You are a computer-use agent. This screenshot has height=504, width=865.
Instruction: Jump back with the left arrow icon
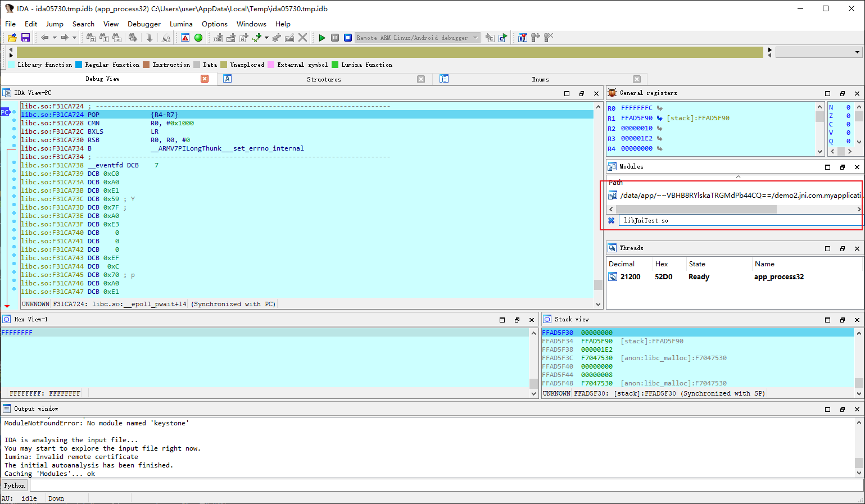[44, 38]
